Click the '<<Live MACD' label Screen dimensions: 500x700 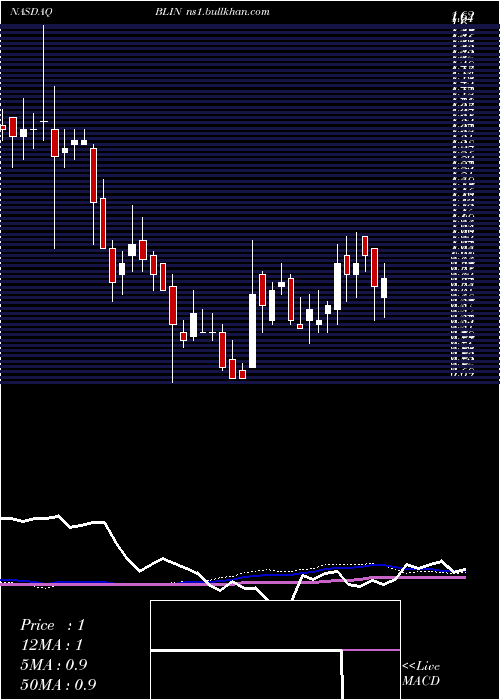421,674
